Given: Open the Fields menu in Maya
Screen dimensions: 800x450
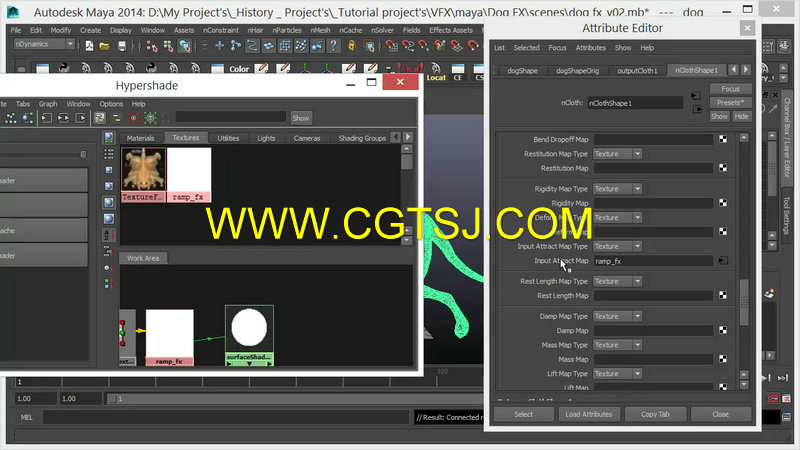Looking at the screenshot, I should coord(411,30).
